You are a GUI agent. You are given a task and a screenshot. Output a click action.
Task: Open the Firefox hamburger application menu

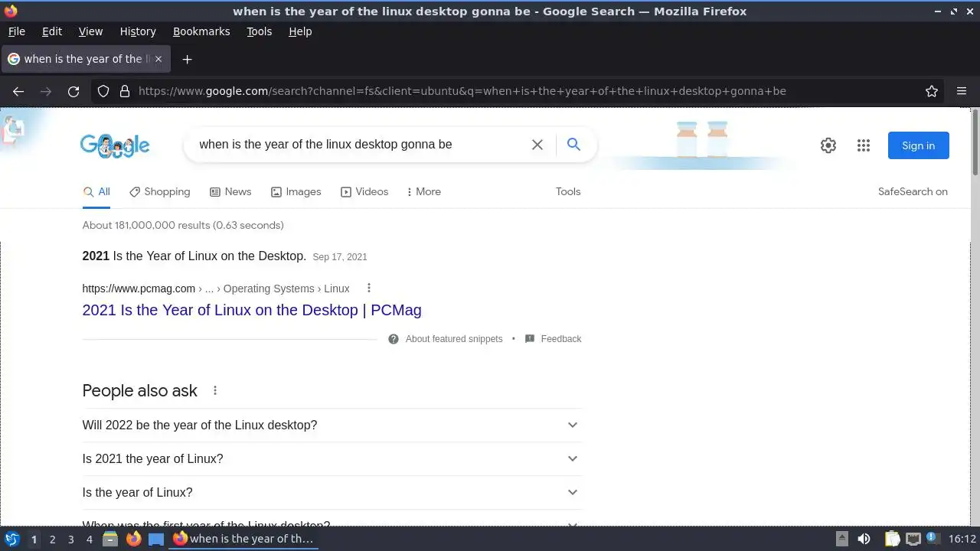(962, 91)
